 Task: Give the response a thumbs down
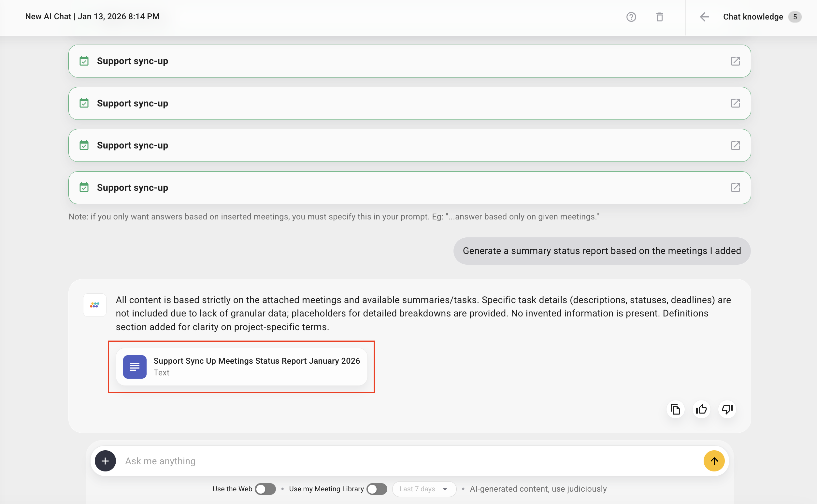(727, 409)
